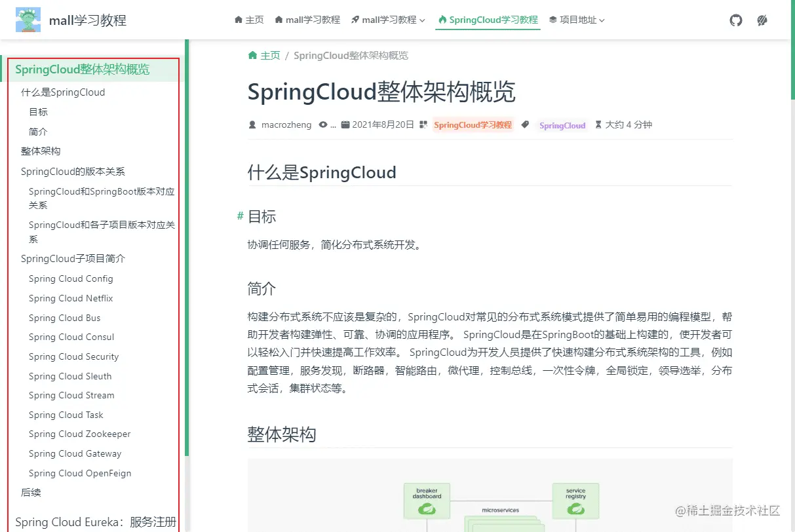
Task: Jump to 目标 in the sidebar
Action: [x=38, y=112]
